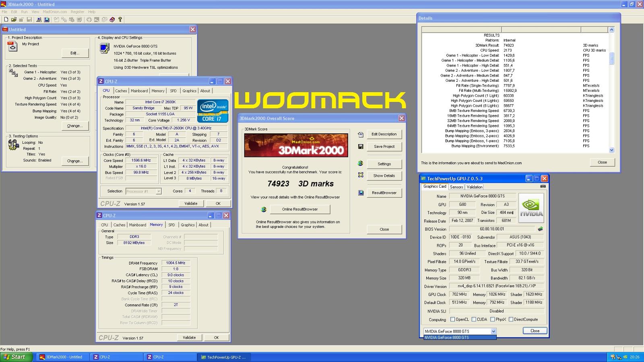644x362 pixels.
Task: Click the icon beside Settings button
Action: 361,163
